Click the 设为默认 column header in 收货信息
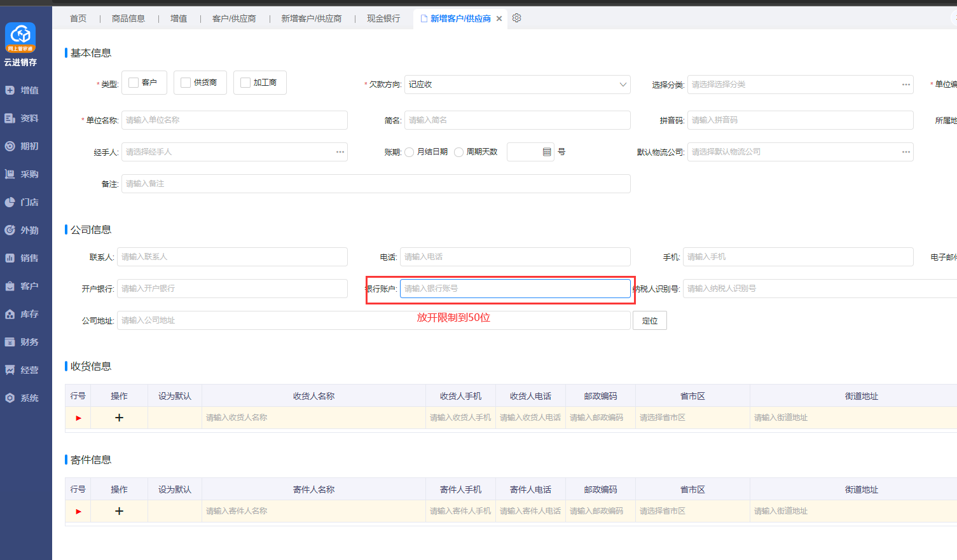This screenshot has height=560, width=957. pos(175,396)
